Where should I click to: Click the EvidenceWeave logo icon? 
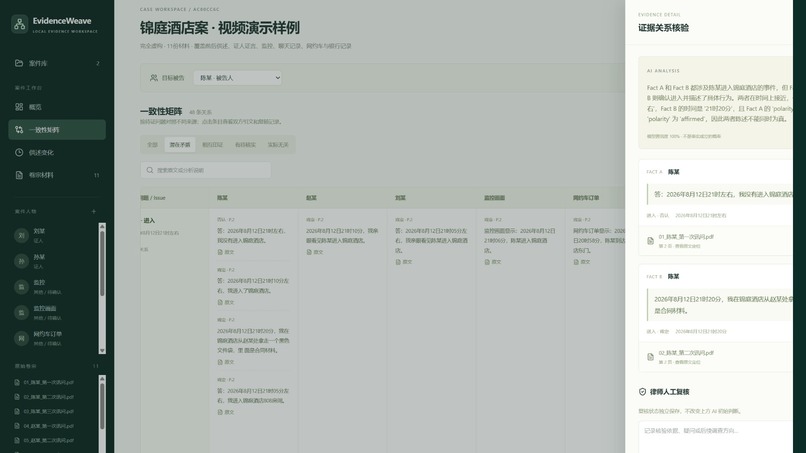pos(20,24)
